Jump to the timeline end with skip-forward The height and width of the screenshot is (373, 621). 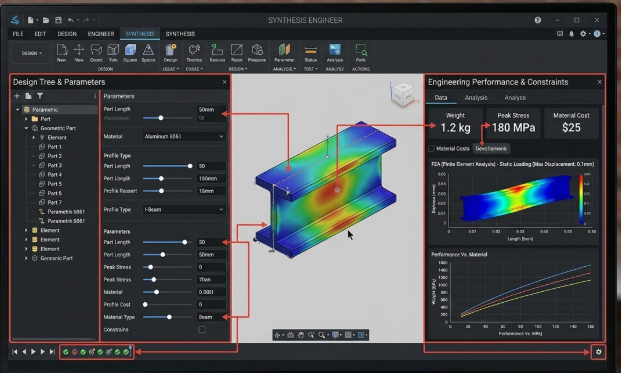pyautogui.click(x=52, y=352)
